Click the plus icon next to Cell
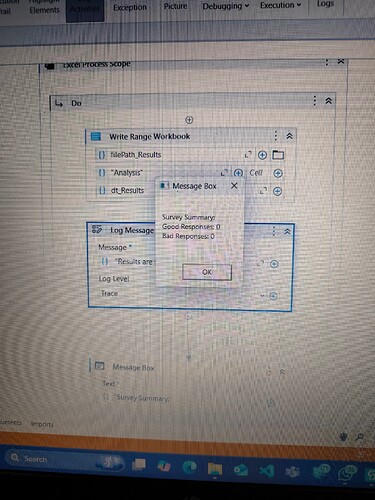 278,173
